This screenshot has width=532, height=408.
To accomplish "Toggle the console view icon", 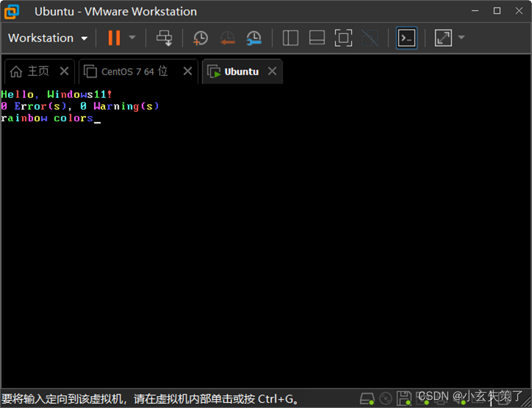I will click(407, 38).
